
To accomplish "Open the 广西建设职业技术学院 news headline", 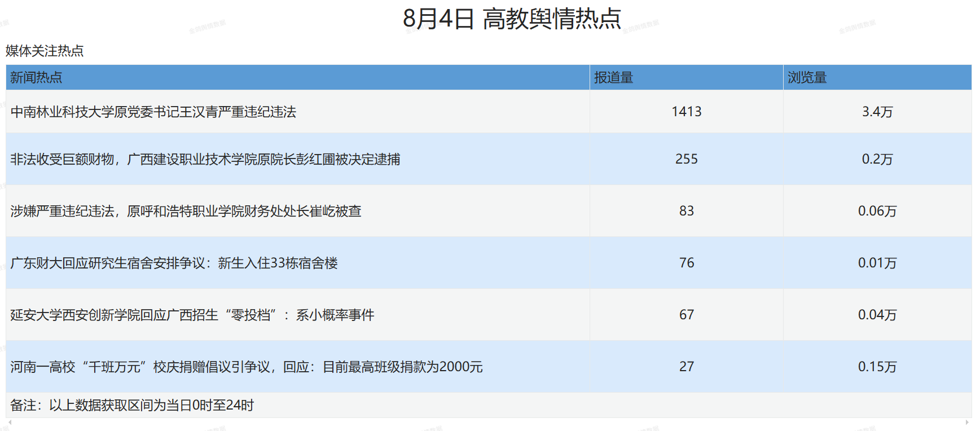I will [x=205, y=160].
